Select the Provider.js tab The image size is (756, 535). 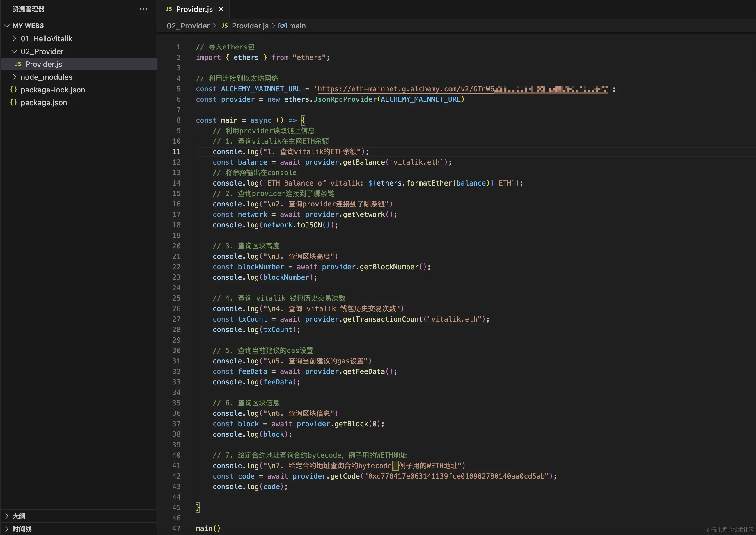194,9
